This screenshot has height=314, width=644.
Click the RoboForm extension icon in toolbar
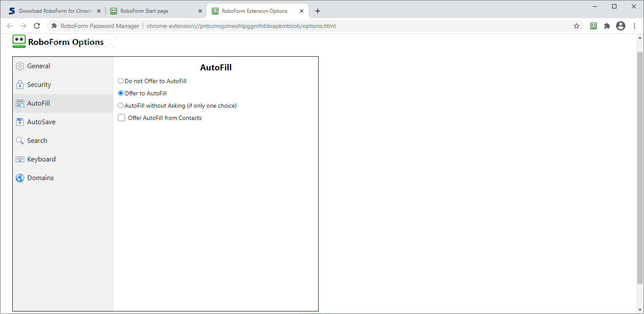tap(594, 26)
